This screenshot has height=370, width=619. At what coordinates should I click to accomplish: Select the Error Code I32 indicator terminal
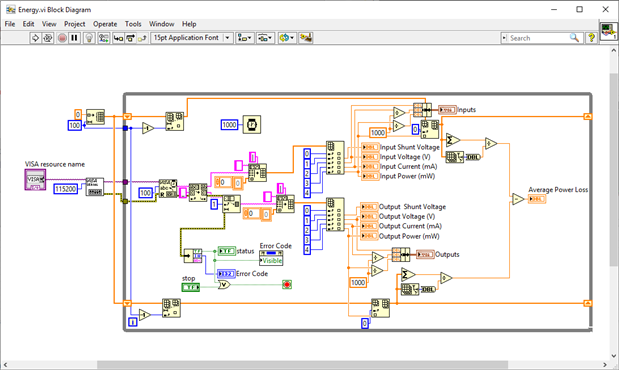click(x=226, y=274)
